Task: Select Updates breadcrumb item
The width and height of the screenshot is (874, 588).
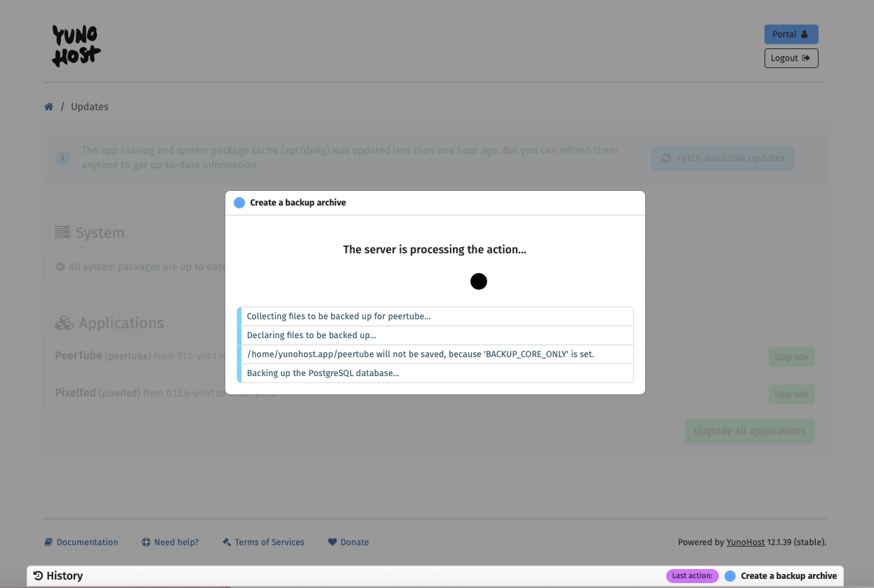Action: [x=90, y=107]
